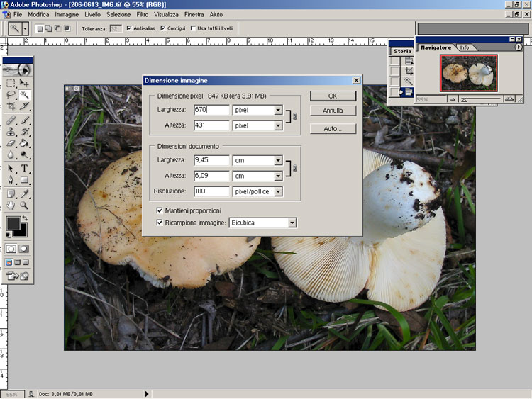Switch to the Info tab
Image resolution: width=532 pixels, height=399 pixels.
(465, 47)
